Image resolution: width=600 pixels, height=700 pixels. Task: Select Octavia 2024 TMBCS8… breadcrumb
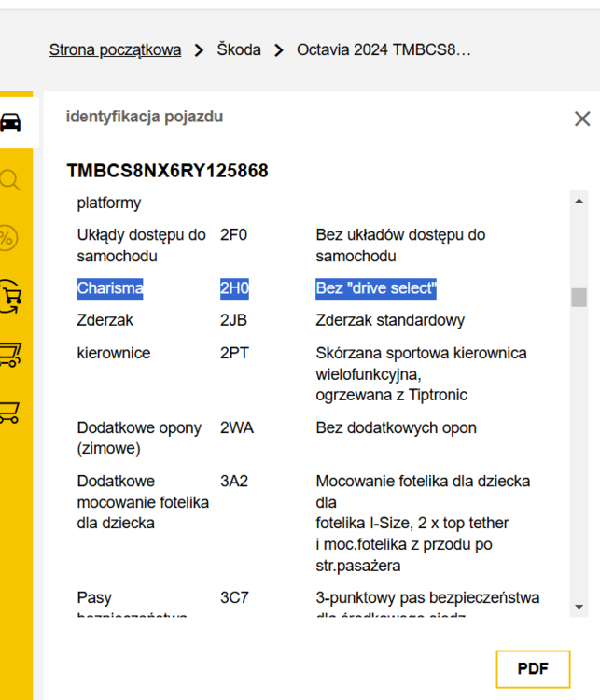(384, 49)
